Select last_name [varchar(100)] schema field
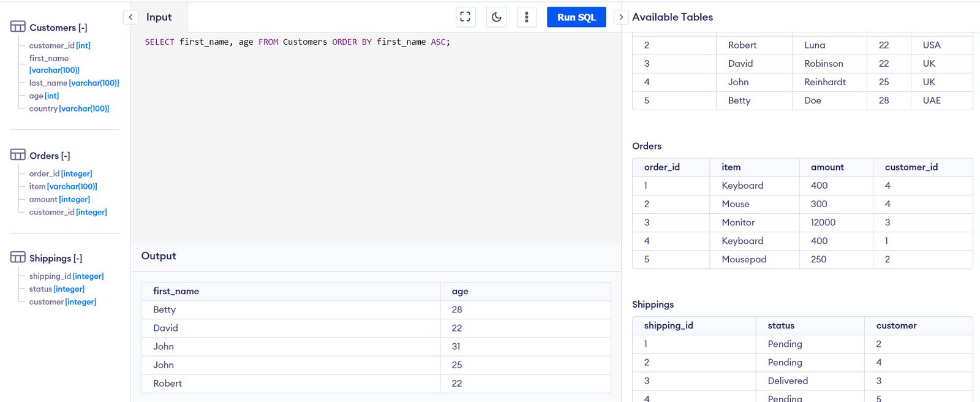The width and height of the screenshot is (980, 402). click(74, 83)
